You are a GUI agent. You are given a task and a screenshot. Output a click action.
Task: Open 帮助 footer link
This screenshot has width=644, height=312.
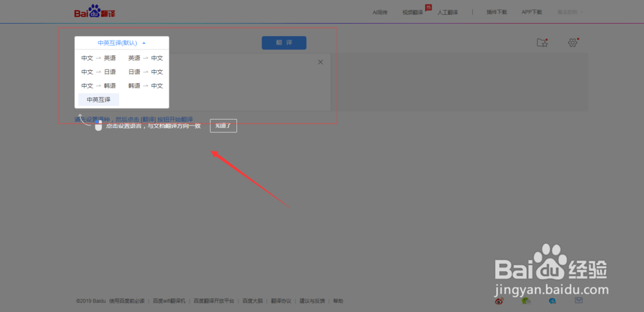338,301
